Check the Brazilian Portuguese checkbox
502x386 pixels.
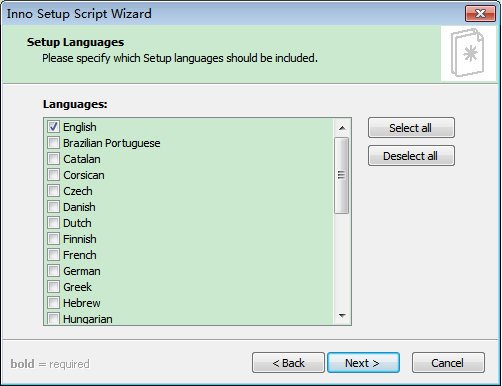(53, 143)
